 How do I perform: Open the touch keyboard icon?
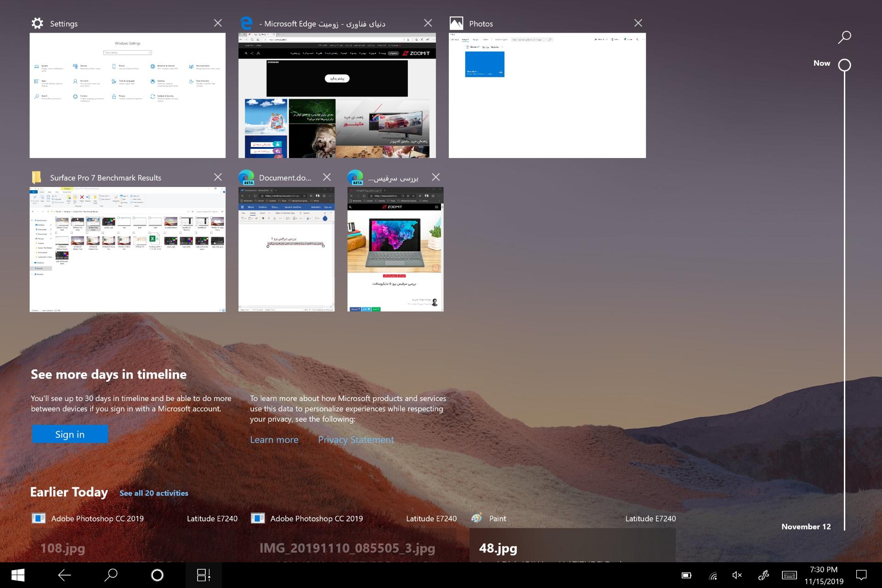[x=789, y=575]
